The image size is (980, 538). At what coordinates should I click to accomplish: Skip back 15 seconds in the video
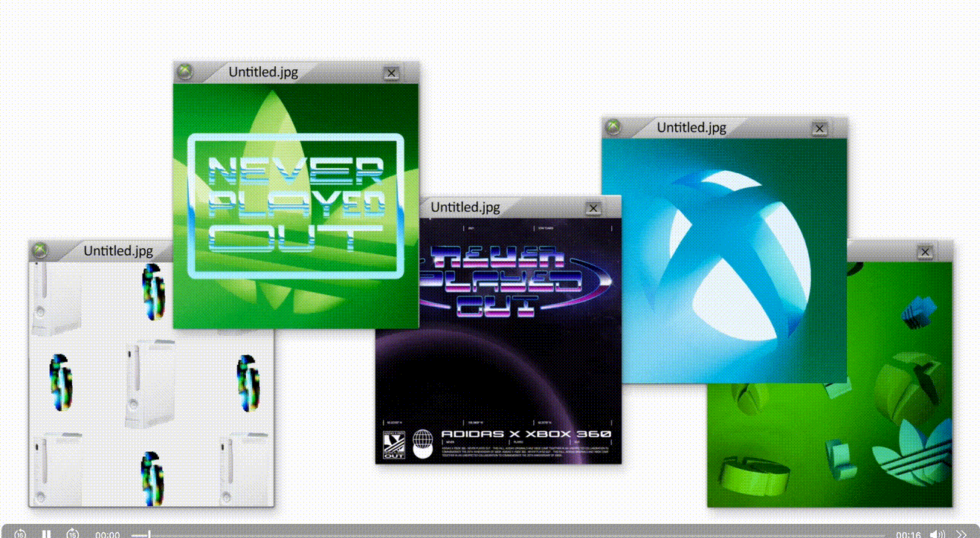20,534
